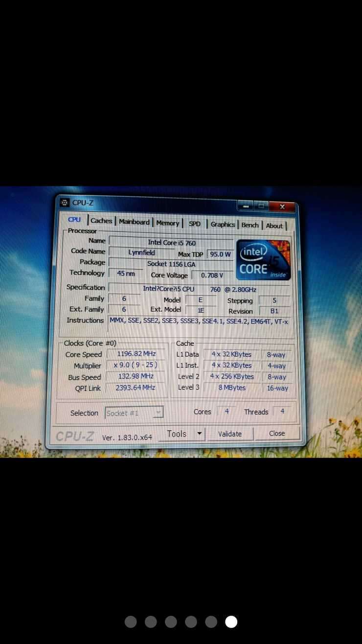Click the Family value '6'
This screenshot has height=644, width=362.
124,299
